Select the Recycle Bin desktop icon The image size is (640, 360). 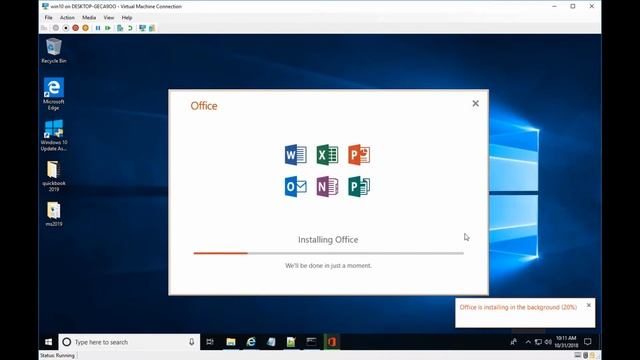(53, 51)
